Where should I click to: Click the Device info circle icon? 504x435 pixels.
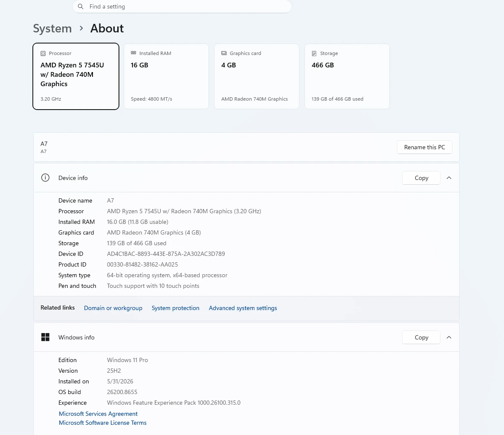coord(45,178)
